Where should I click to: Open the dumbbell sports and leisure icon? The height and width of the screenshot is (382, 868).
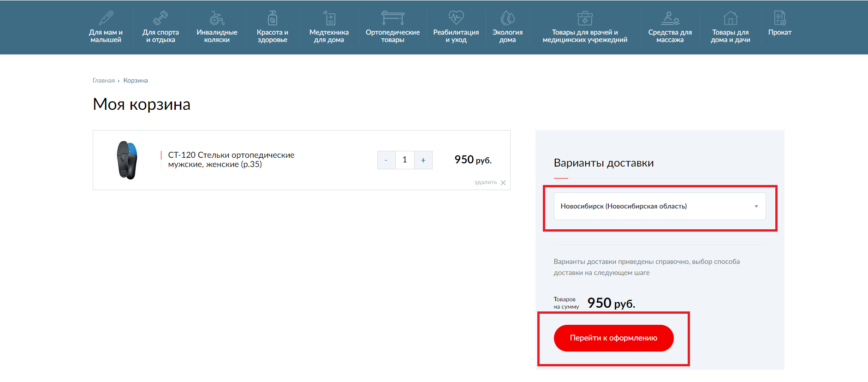pos(161,18)
